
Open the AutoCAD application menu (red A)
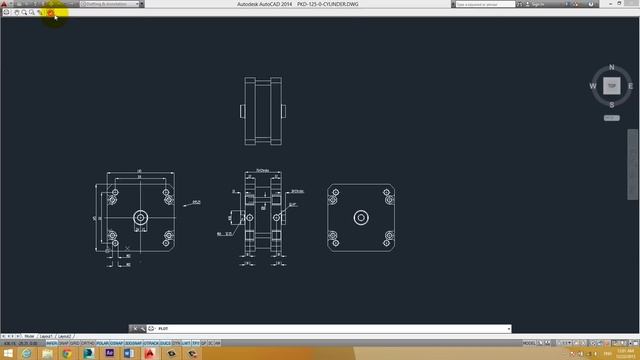click(x=4, y=4)
